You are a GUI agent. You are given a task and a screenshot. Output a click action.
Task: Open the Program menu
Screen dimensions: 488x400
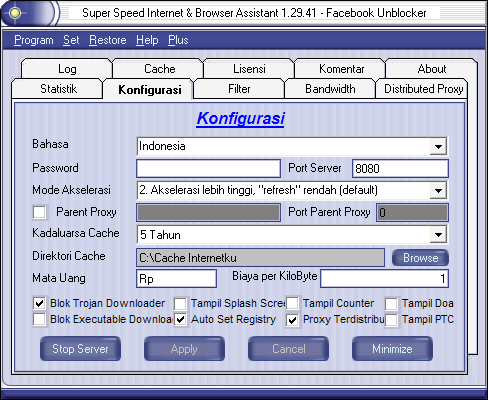pos(34,40)
